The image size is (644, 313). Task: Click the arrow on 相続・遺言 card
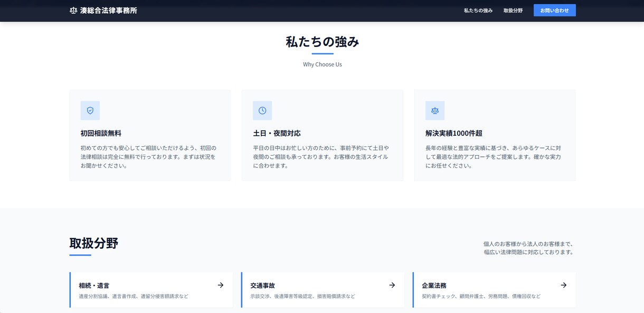(221, 285)
